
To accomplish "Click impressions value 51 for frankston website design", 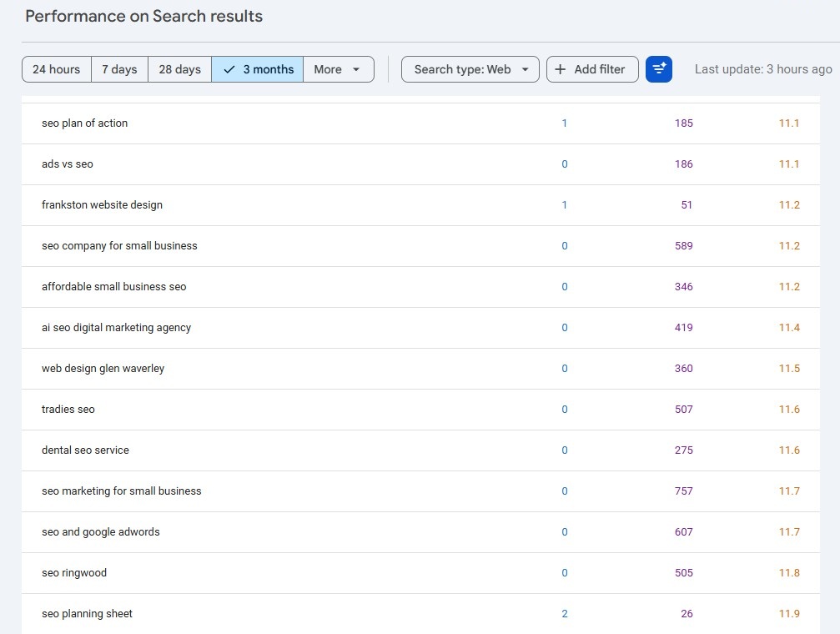I will 687,204.
